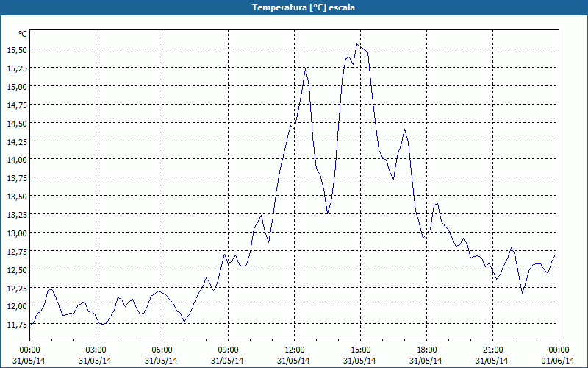This screenshot has height=368, width=588.
Task: Click the 06:00 time label
Action: (x=162, y=350)
